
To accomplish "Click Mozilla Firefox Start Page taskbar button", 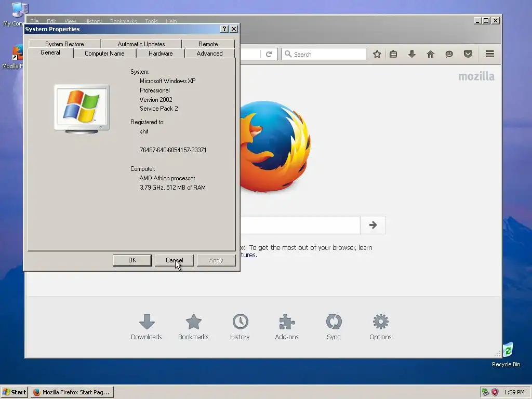I will [x=72, y=392].
